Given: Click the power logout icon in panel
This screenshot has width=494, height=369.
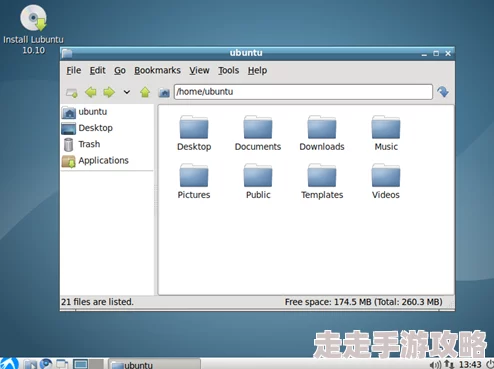Looking at the screenshot, I should (x=489, y=364).
